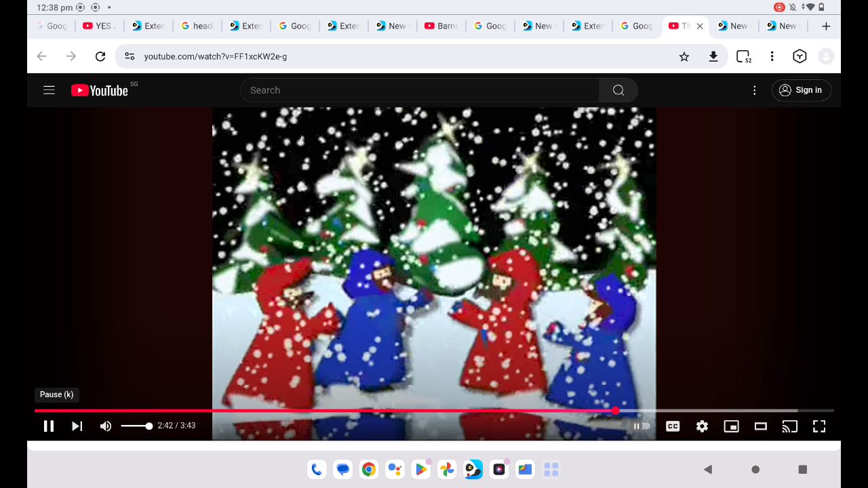
Task: Skip to the next video
Action: (x=77, y=426)
